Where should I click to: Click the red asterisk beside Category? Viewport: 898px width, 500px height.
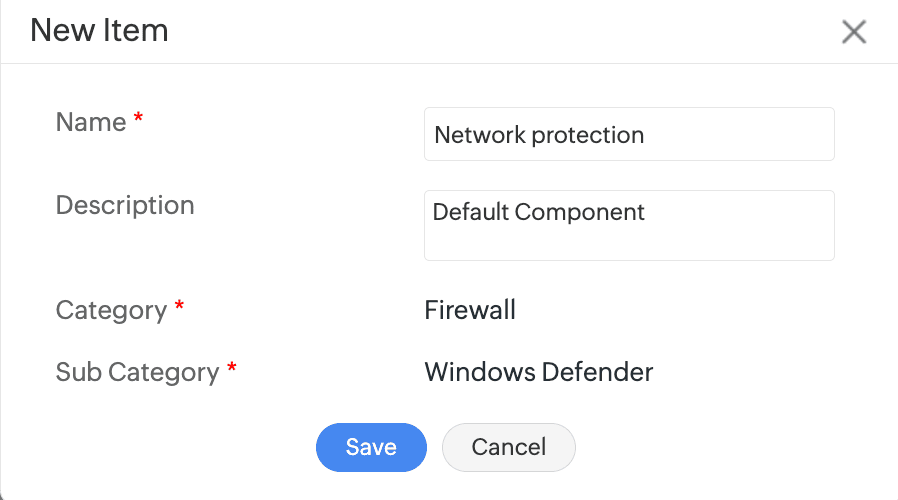179,308
